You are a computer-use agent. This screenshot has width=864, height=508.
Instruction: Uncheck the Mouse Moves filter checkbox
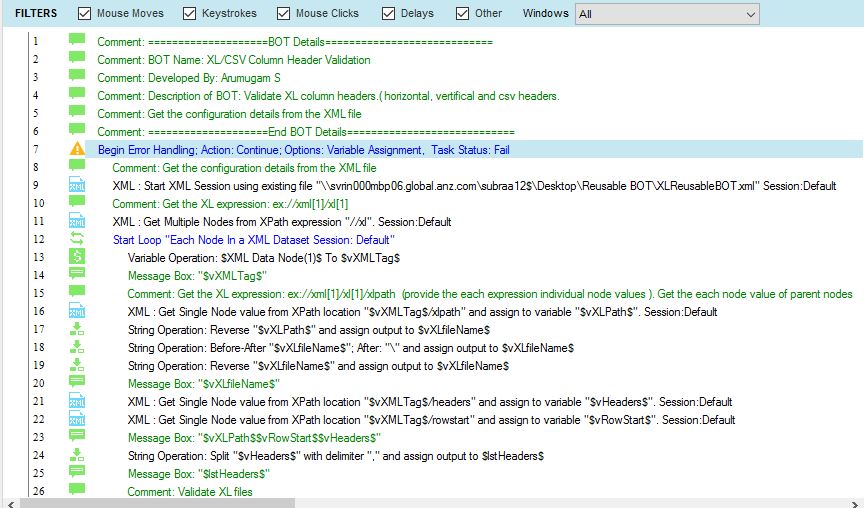[x=85, y=14]
